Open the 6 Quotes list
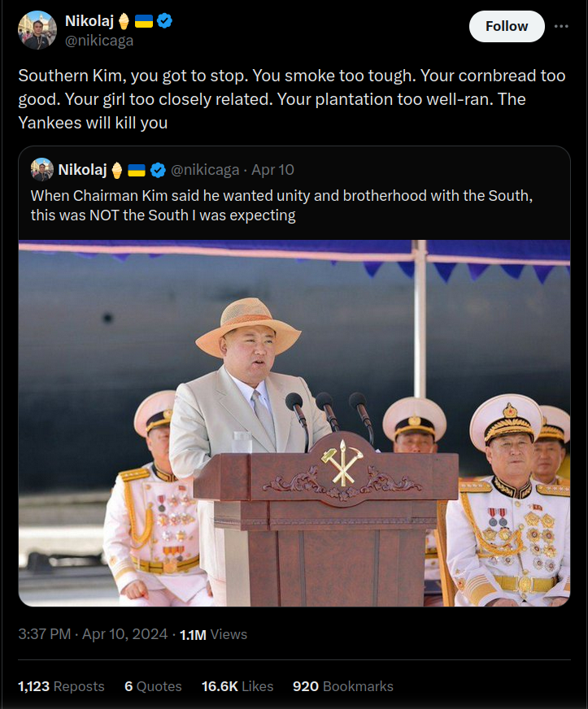588x709 pixels. tap(153, 686)
